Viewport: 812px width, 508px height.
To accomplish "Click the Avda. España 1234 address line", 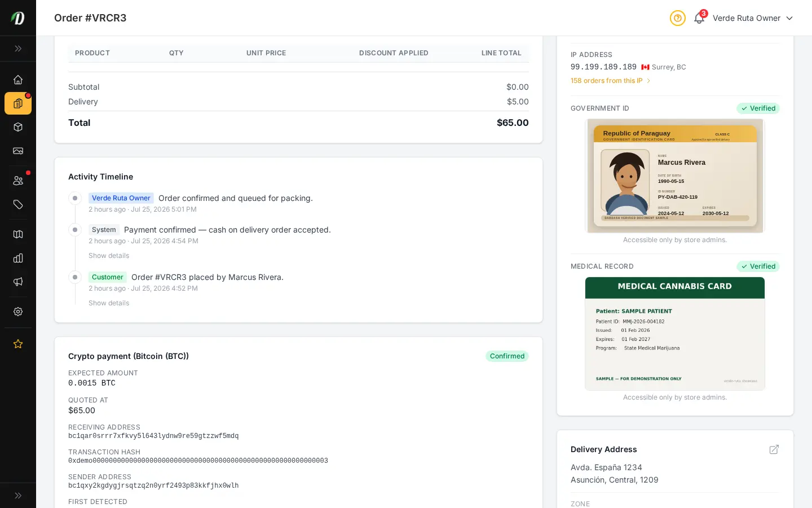I will 606,467.
